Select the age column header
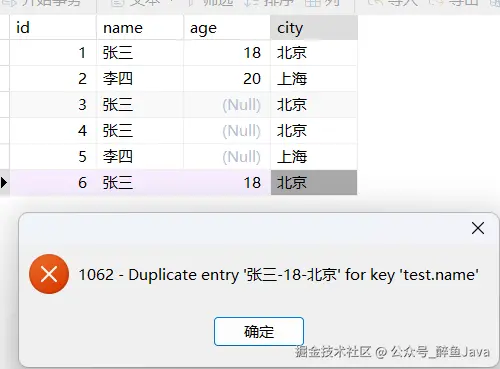The image size is (500, 369). point(227,27)
